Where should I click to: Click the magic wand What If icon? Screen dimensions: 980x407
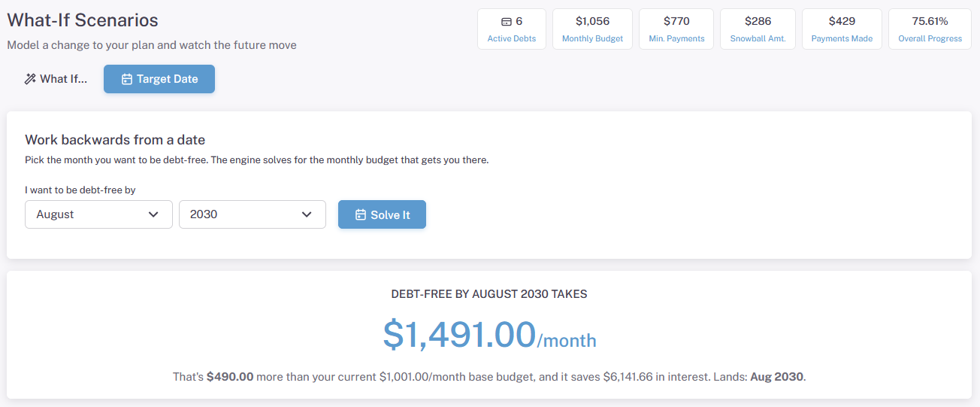click(x=30, y=79)
